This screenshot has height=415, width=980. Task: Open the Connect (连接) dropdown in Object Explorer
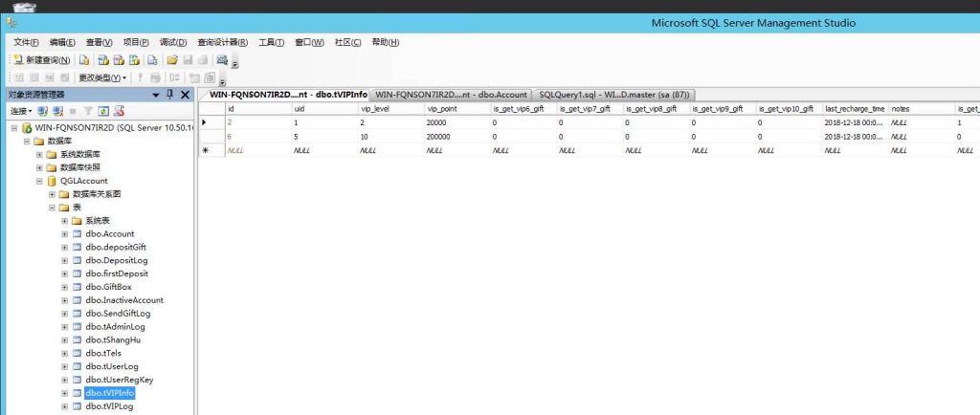pos(21,111)
